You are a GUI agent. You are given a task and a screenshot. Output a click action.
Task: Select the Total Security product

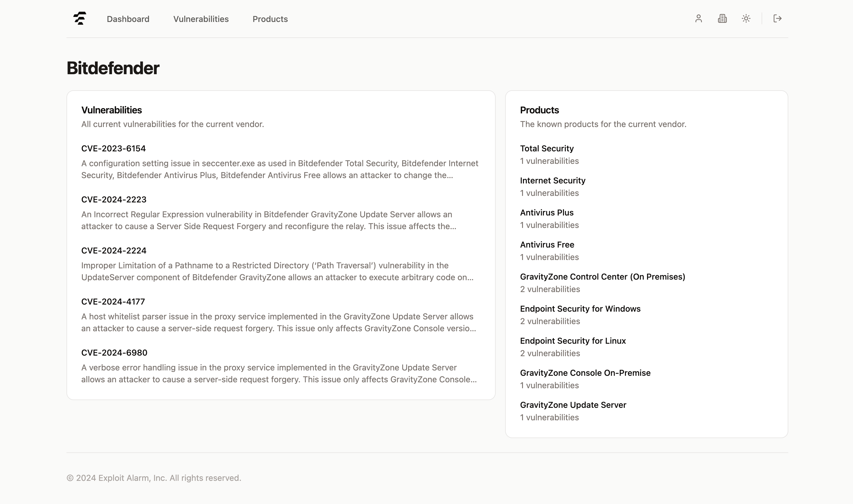pos(547,148)
